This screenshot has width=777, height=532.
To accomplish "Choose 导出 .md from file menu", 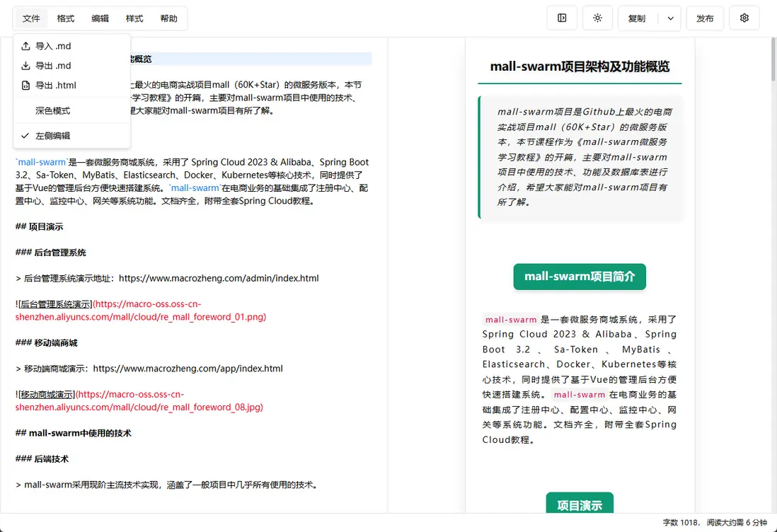I will [x=72, y=65].
